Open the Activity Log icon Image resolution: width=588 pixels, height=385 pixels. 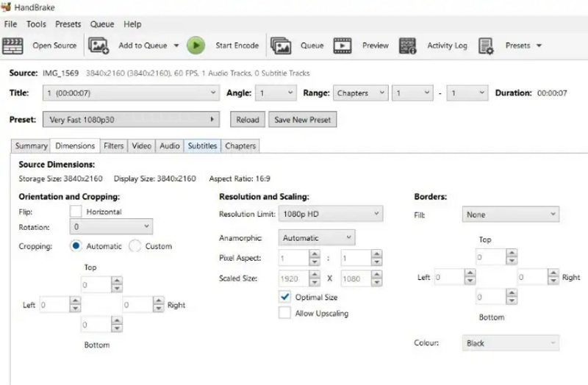coord(408,46)
